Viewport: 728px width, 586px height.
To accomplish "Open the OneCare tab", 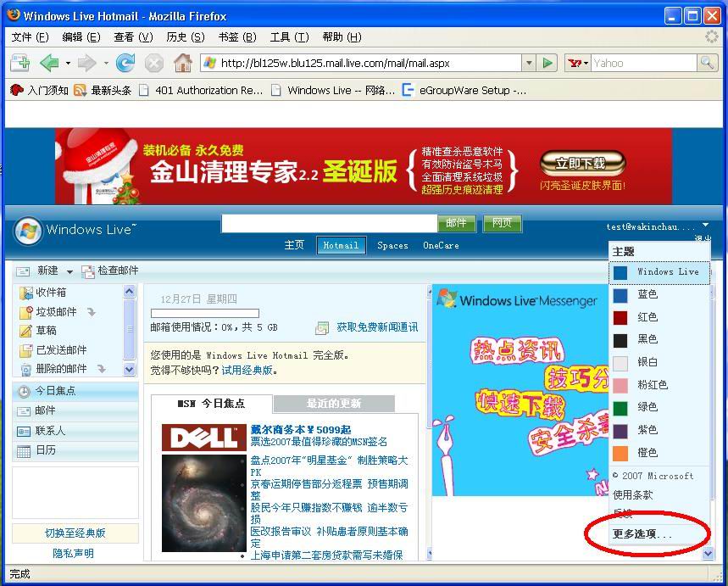I will click(x=441, y=245).
